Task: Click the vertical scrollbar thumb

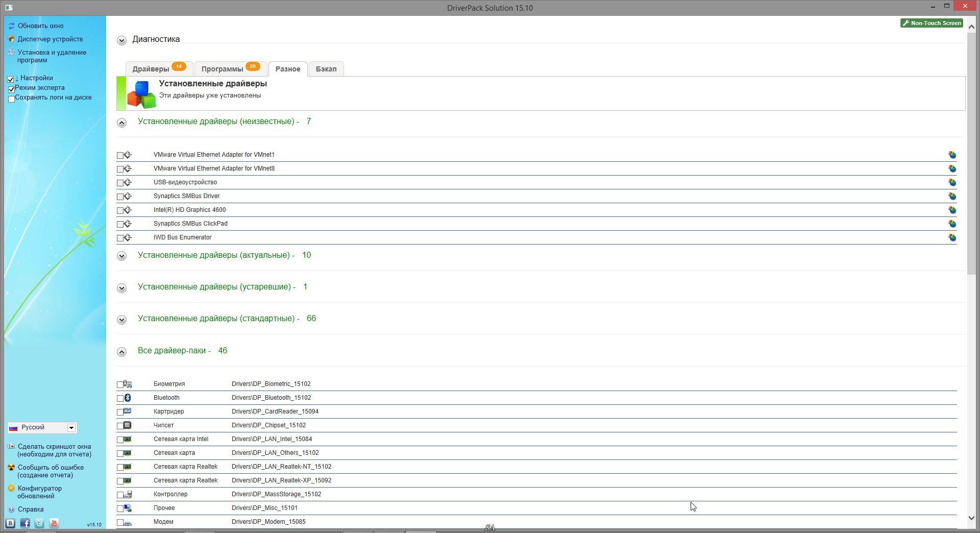Action: (x=971, y=153)
